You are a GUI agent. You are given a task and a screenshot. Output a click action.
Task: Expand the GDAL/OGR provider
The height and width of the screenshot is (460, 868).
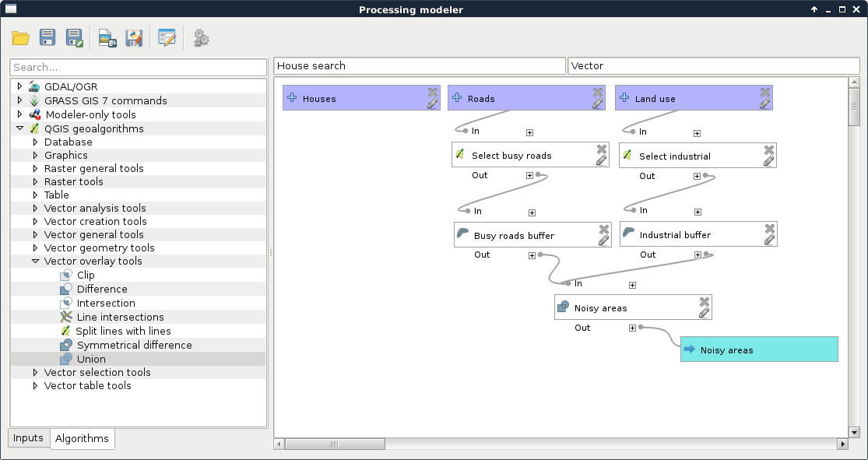tap(20, 86)
